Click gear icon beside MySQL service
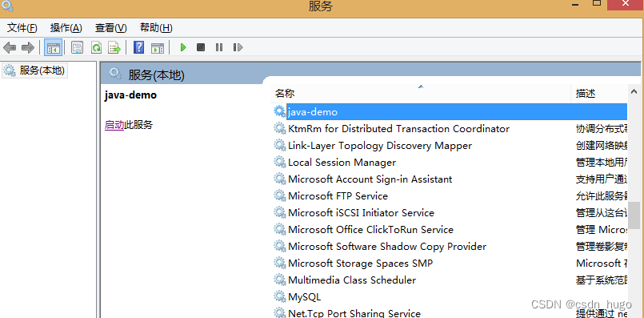 tap(280, 296)
